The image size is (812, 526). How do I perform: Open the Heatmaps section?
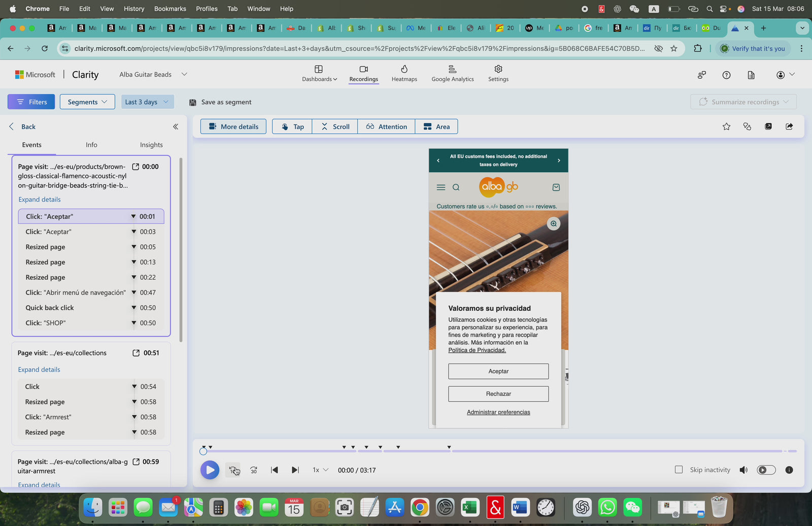(404, 74)
